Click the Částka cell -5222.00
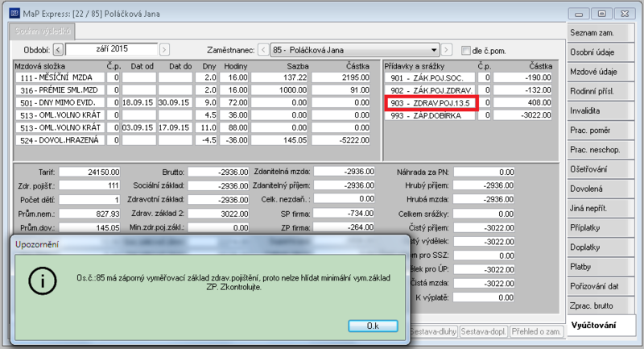 click(341, 140)
